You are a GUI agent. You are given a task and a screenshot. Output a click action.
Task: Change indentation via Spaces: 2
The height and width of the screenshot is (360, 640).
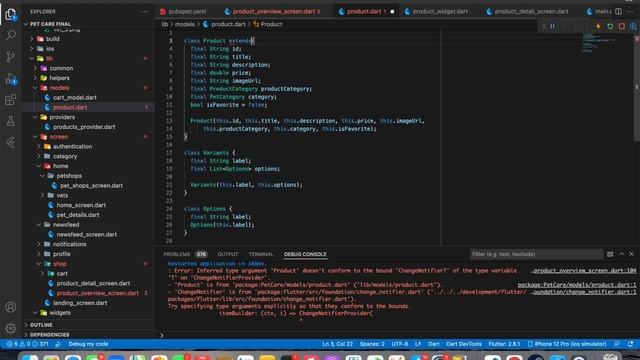pyautogui.click(x=372, y=344)
